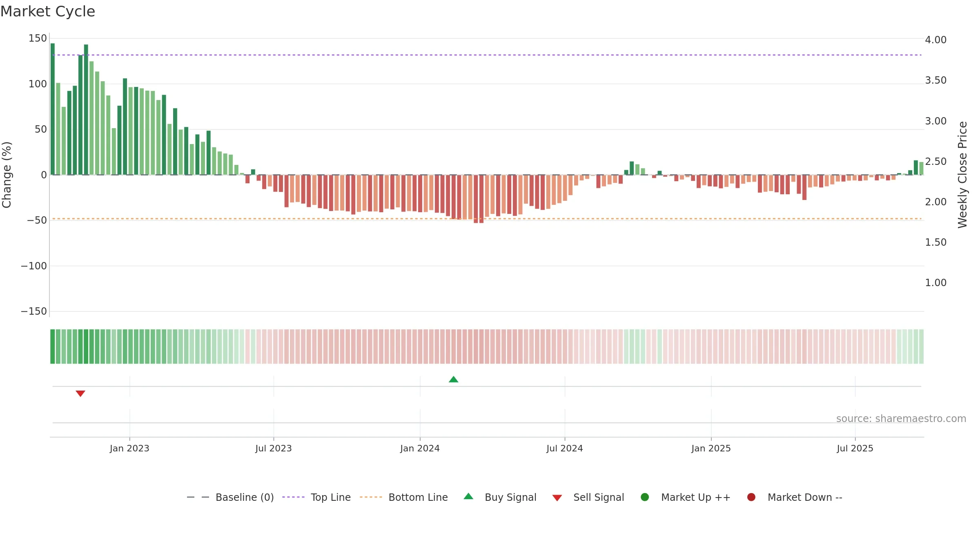This screenshot has height=551, width=980.
Task: Click the source: sharemaestro.com text
Action: tap(901, 419)
